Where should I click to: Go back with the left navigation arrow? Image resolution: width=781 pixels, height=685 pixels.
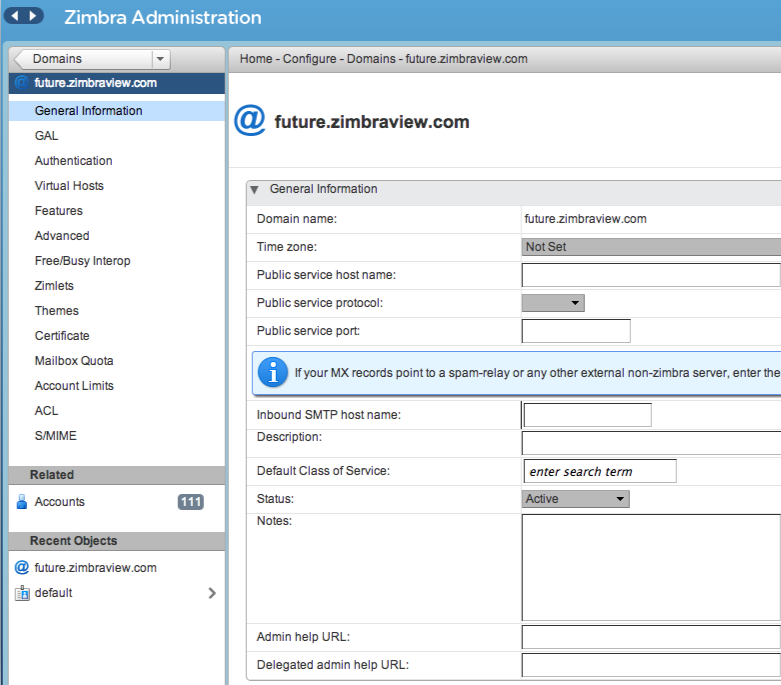point(15,16)
